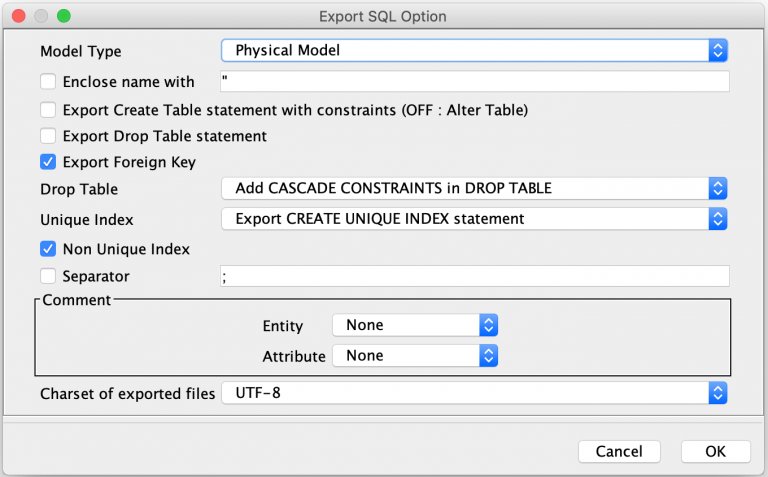This screenshot has height=477, width=768.
Task: Confirm with the OK button
Action: pos(715,451)
